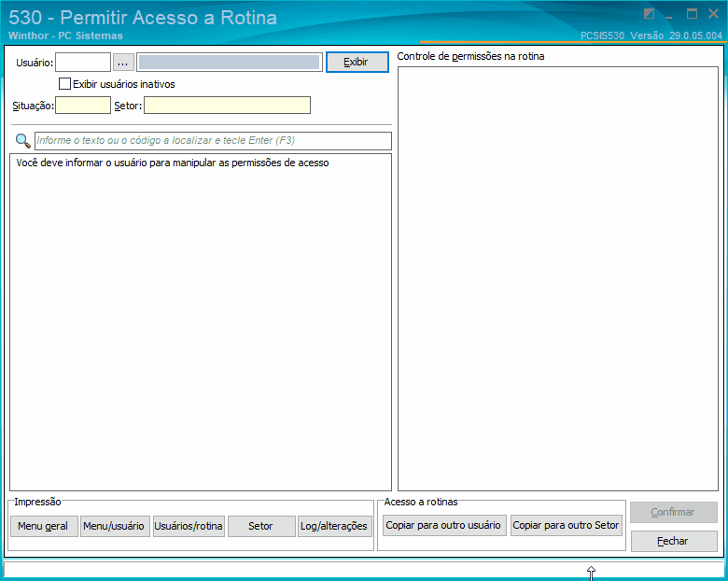
Task: Click the message 'Você deve informar o usuário'
Action: coord(173,163)
